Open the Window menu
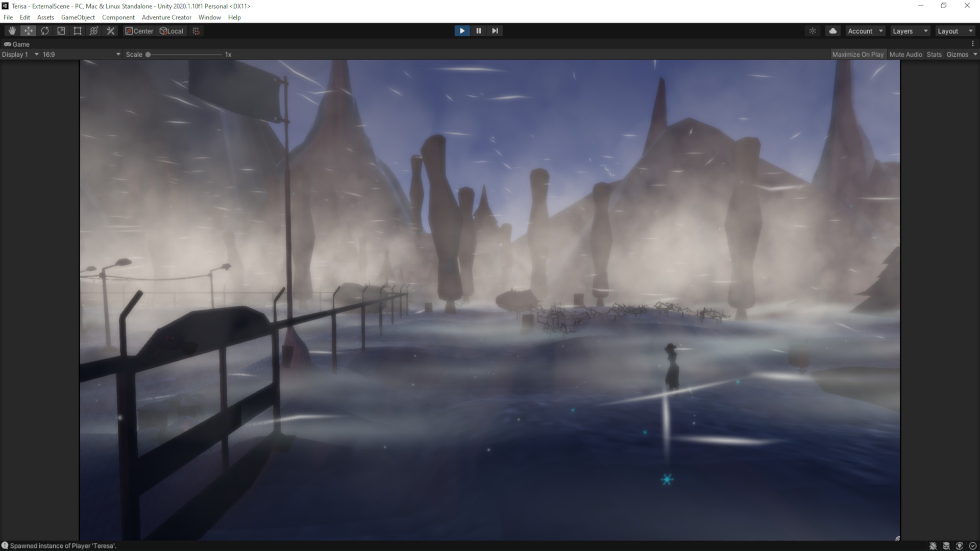 click(209, 17)
